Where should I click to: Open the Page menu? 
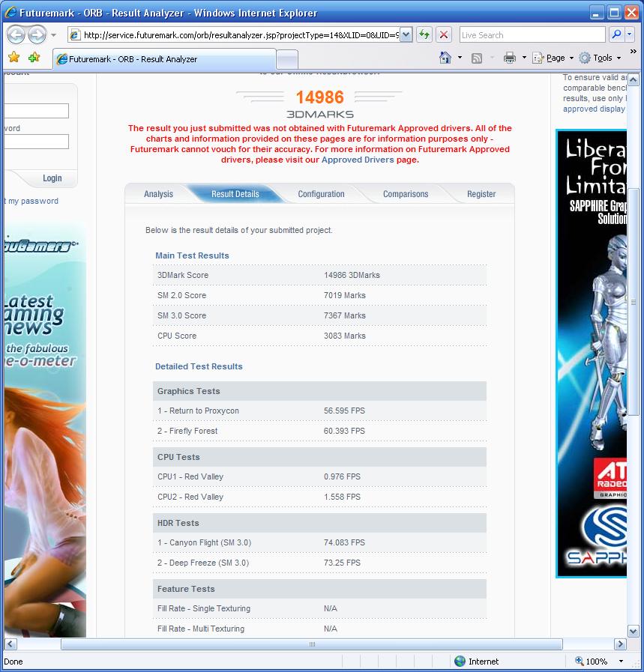553,58
